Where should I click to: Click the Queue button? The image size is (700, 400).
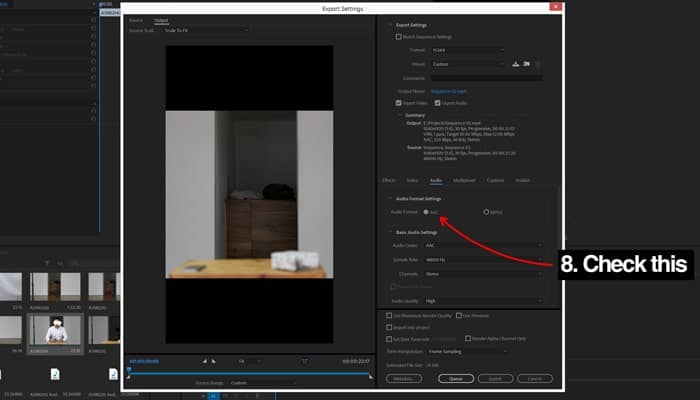coord(456,378)
